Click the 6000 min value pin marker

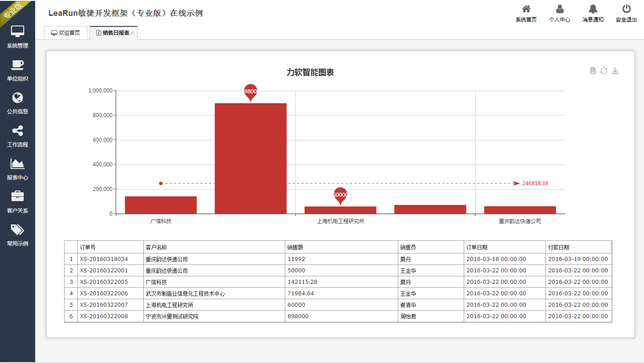340,195
